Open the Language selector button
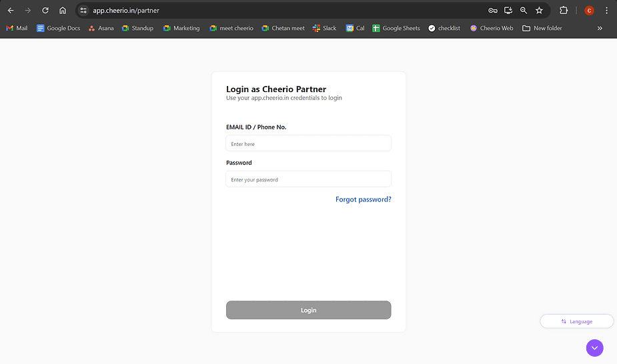The height and width of the screenshot is (364, 617). (576, 321)
